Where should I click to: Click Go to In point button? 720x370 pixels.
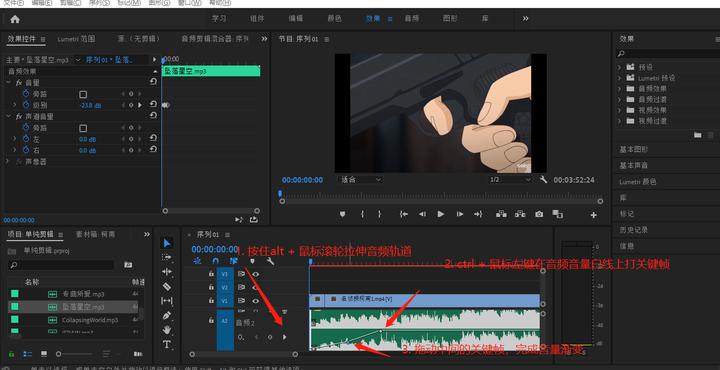click(404, 214)
